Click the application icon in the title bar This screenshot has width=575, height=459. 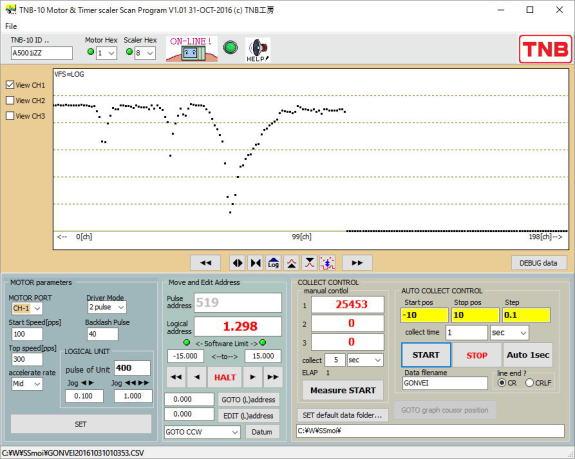tap(11, 10)
